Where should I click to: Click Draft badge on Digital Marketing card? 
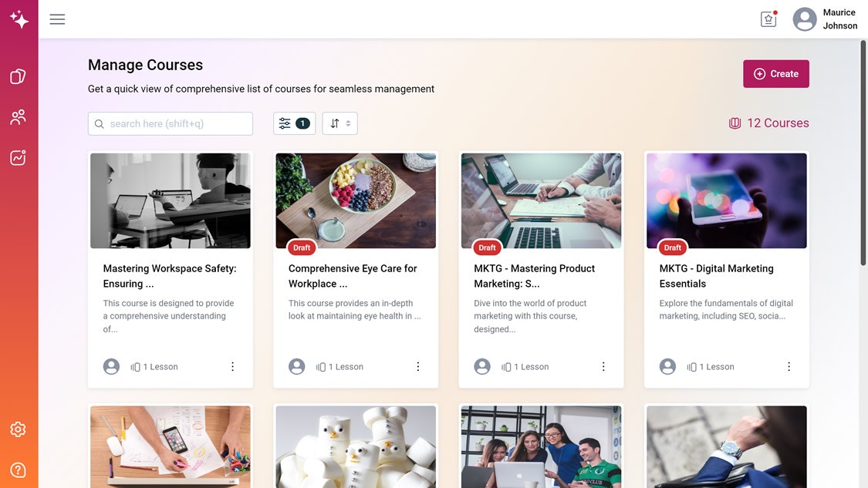[x=673, y=248]
